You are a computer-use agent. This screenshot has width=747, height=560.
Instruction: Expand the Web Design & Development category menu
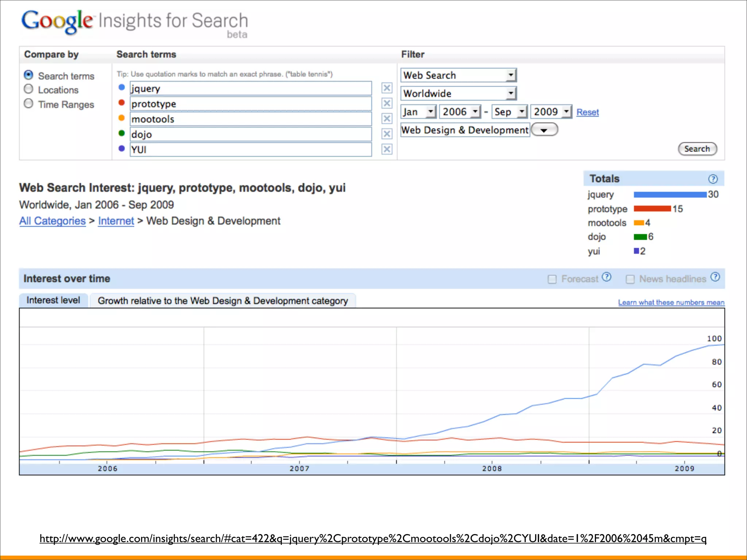(544, 130)
